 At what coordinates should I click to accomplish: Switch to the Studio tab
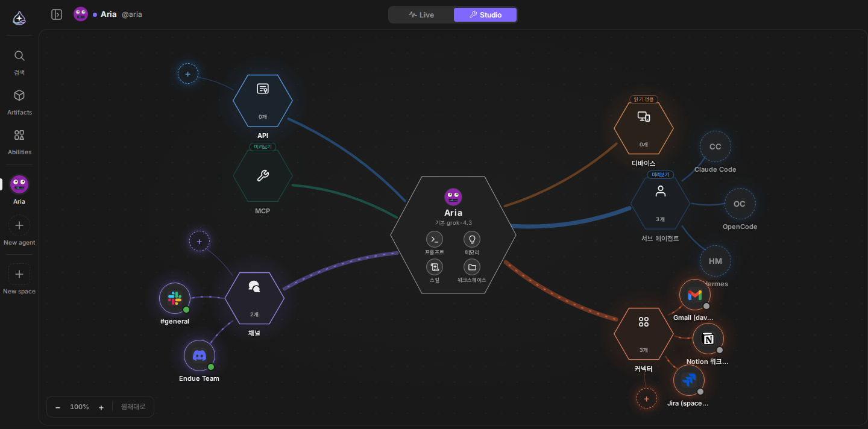(x=485, y=14)
